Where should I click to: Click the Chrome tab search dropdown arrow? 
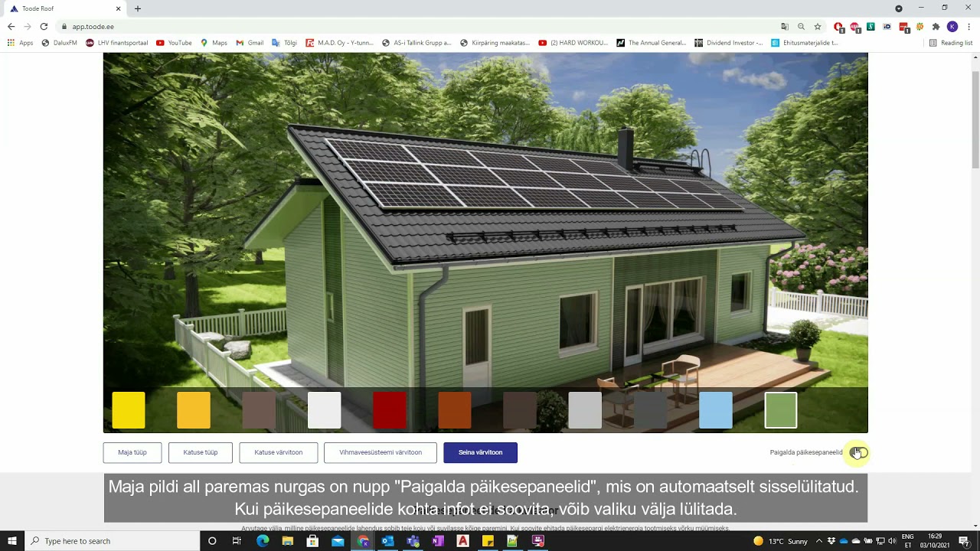pyautogui.click(x=899, y=8)
